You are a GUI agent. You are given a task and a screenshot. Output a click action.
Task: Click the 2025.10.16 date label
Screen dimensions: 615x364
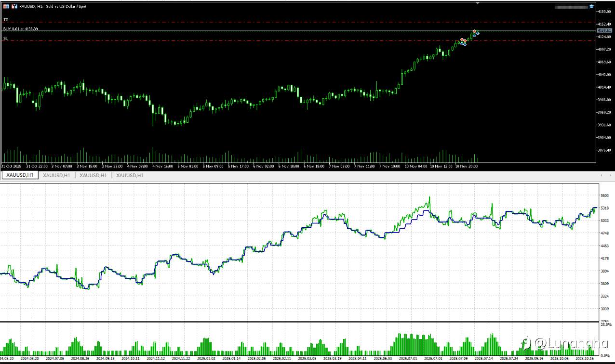pos(585,359)
